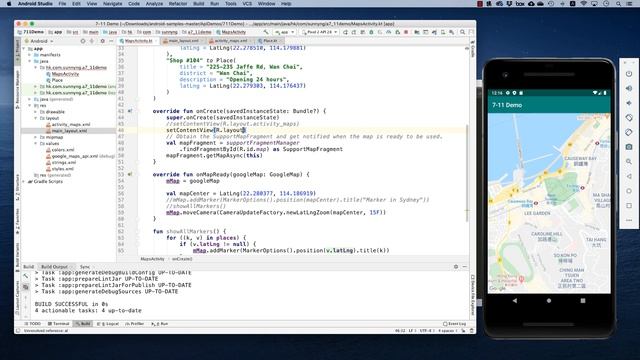Switch to the main_layout.xml editor tab
This screenshot has width=640, height=360.
click(x=183, y=41)
